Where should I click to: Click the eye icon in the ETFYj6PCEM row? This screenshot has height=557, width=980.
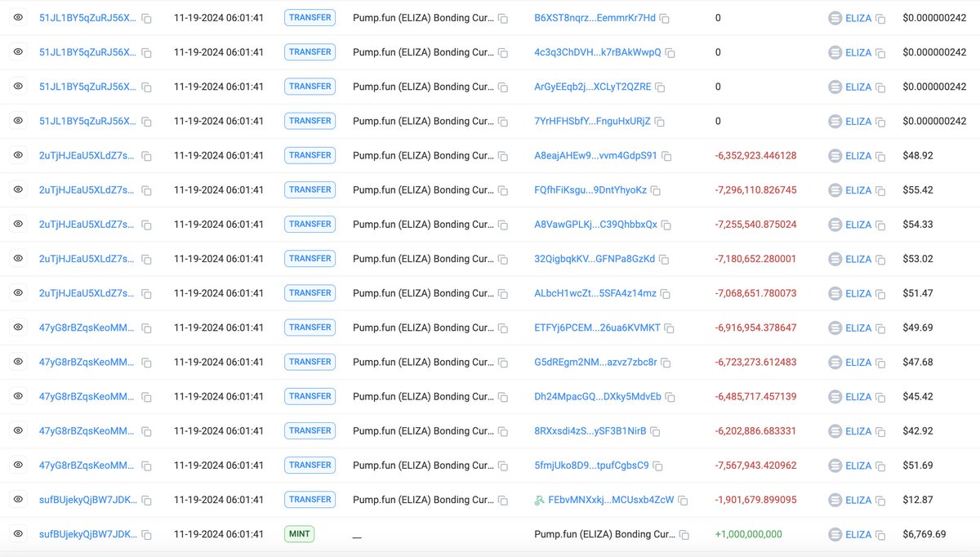17,328
